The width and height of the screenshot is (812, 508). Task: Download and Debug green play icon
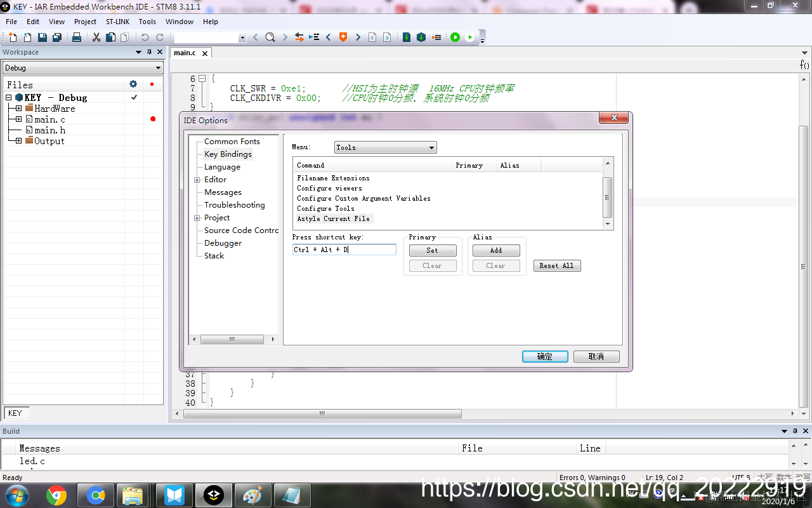click(x=455, y=37)
